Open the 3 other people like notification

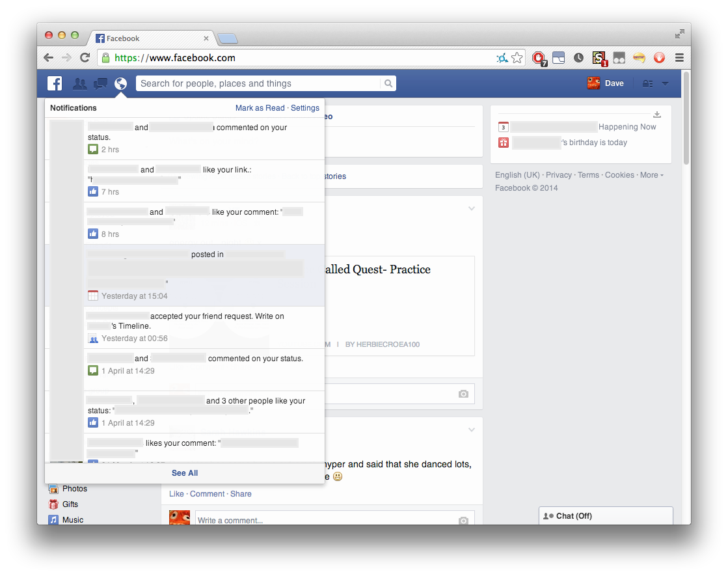click(185, 412)
